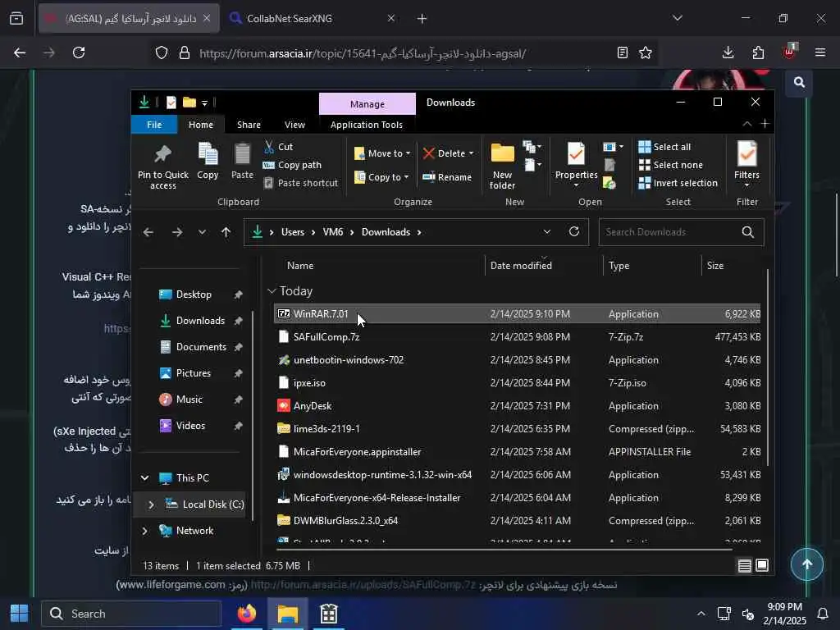Image resolution: width=840 pixels, height=630 pixels.
Task: Bookmark this page with star icon
Action: (x=646, y=52)
